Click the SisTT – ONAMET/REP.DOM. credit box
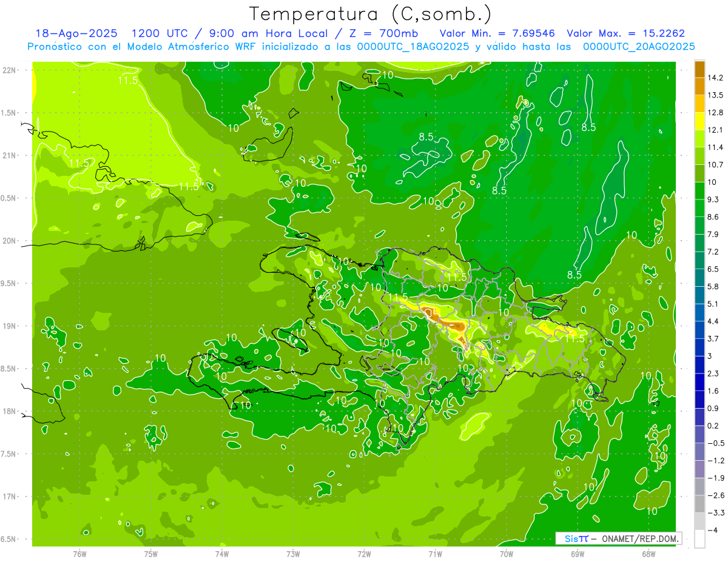Viewport: 728px width, 562px height. click(618, 538)
